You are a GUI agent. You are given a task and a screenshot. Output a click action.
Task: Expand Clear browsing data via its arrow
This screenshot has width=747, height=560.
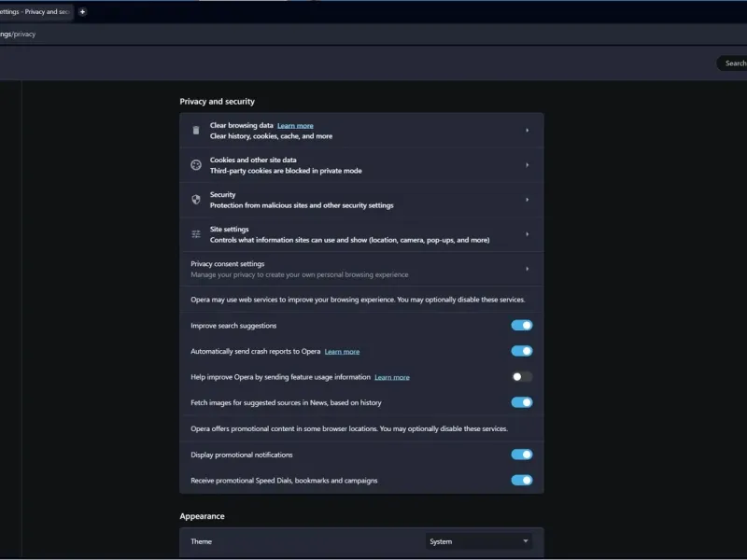(x=527, y=130)
